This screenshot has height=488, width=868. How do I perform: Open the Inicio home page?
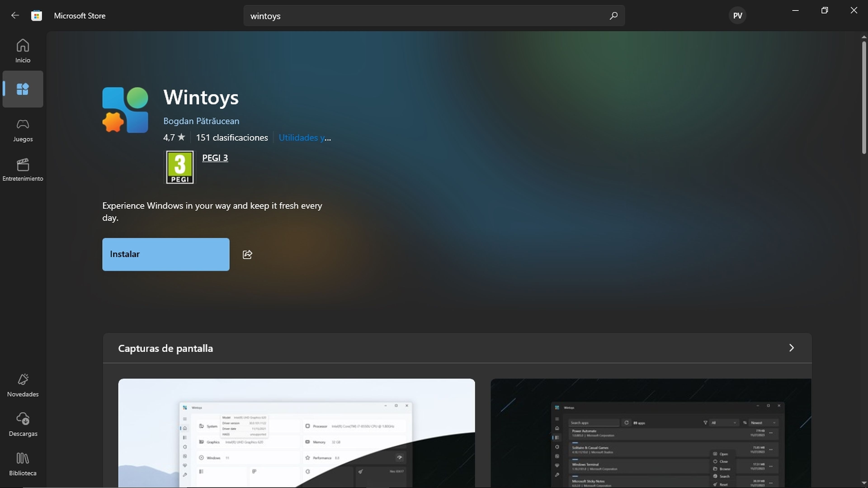tap(23, 51)
